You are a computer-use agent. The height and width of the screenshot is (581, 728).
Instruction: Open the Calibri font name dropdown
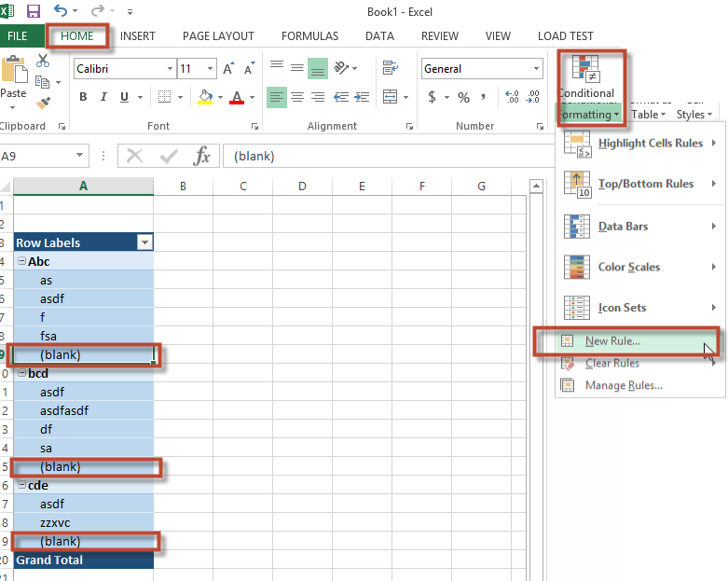[x=170, y=69]
